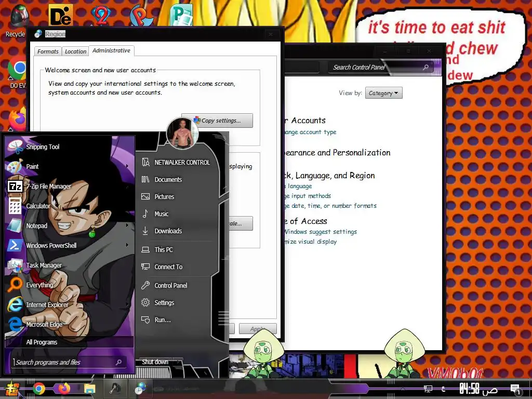532x399 pixels.
Task: Click the user account picture
Action: point(182,134)
